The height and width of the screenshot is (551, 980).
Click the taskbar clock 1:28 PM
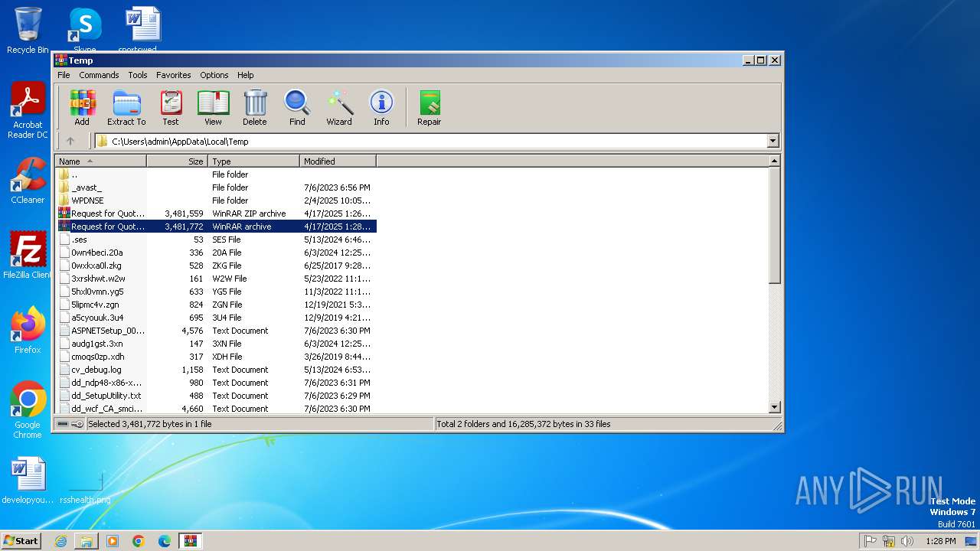(x=940, y=541)
